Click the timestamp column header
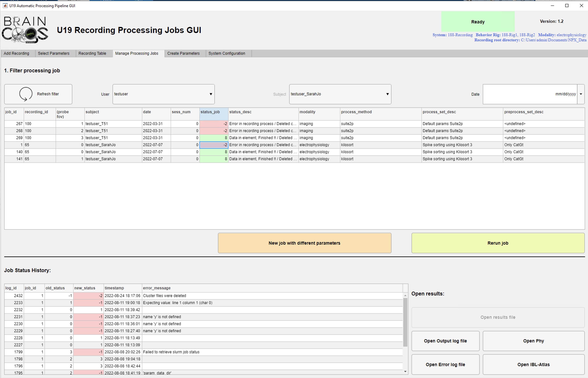This screenshot has height=378, width=588. [123, 288]
